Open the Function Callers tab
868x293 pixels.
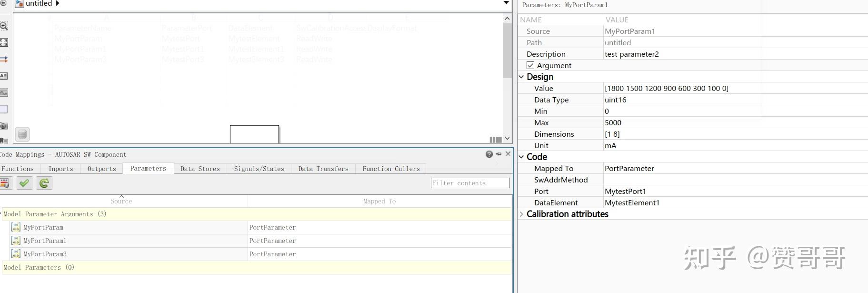pos(391,169)
